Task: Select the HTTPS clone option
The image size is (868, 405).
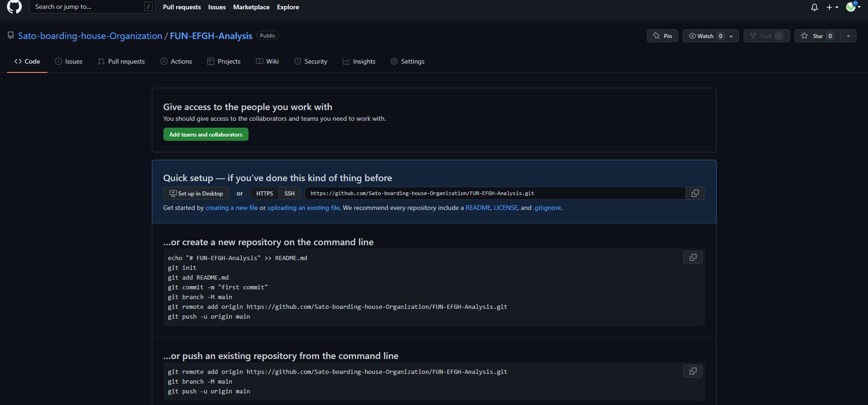Action: coord(264,193)
